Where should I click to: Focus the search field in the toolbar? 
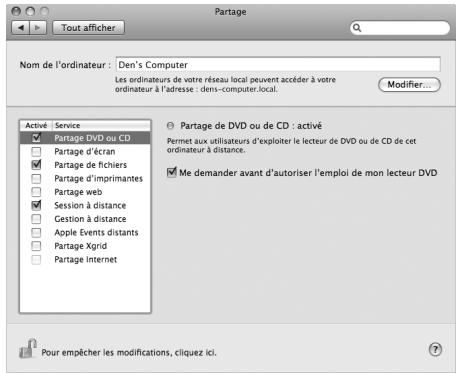(400, 28)
